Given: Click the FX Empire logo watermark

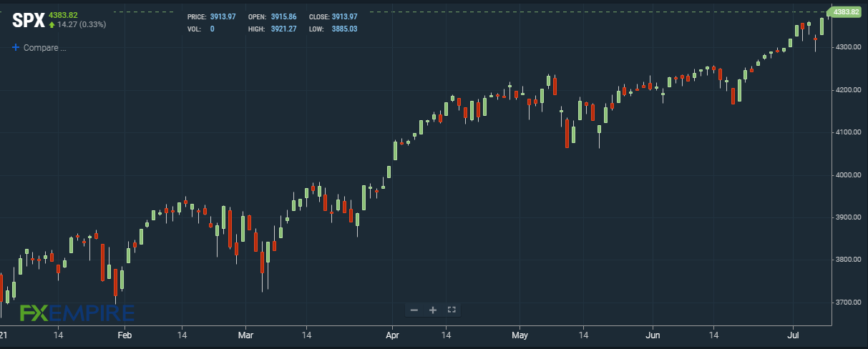Looking at the screenshot, I should (77, 314).
